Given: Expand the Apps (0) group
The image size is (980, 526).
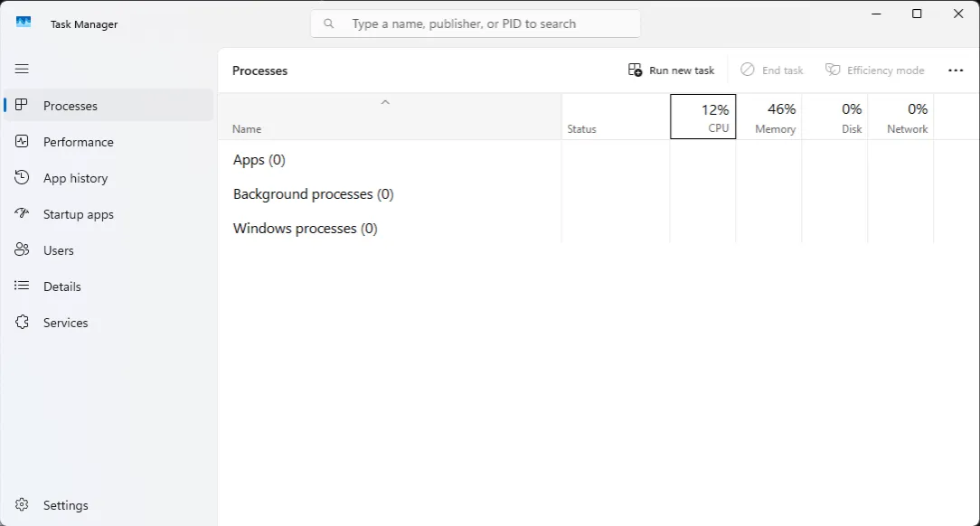Looking at the screenshot, I should pos(259,160).
